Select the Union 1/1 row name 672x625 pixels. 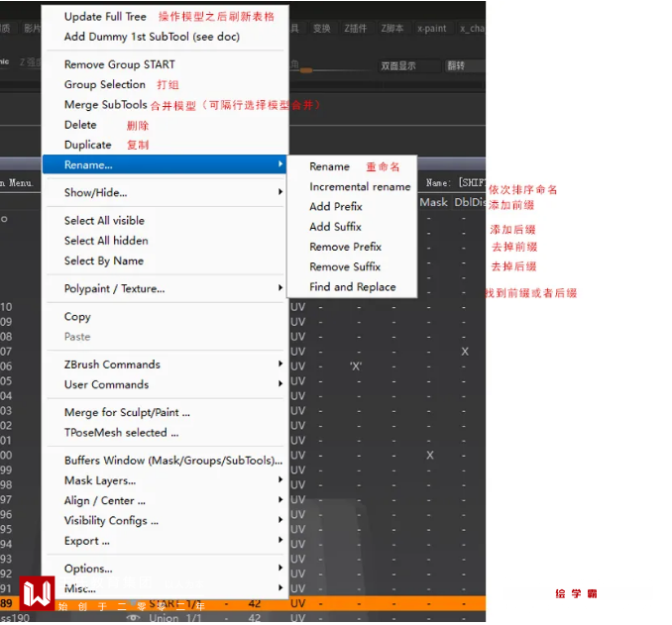(174, 618)
